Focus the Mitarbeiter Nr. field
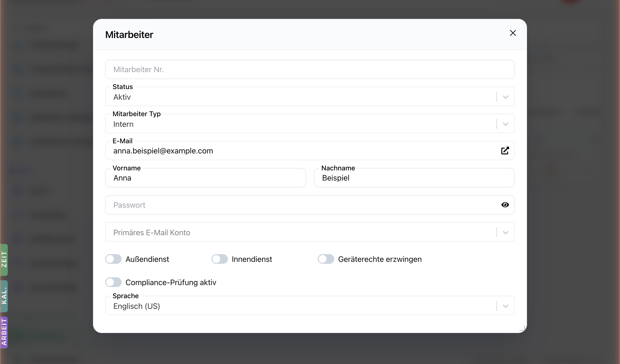Viewport: 620px width, 364px height. pos(310,69)
